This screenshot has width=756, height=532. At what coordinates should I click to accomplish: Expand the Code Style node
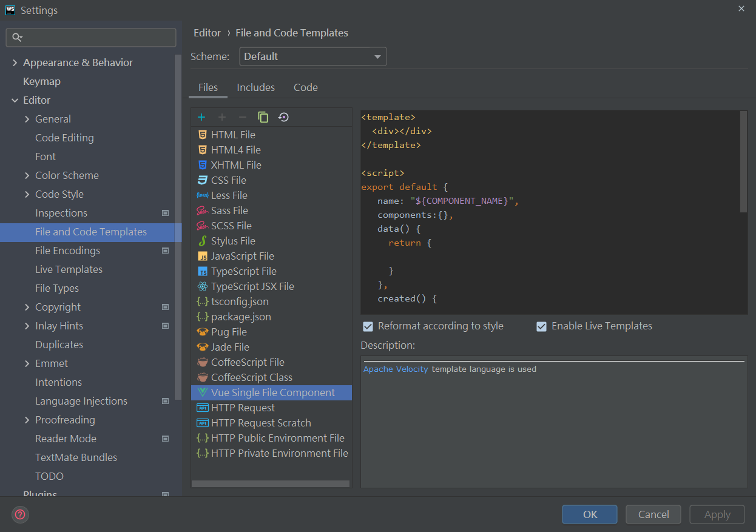coord(27,194)
